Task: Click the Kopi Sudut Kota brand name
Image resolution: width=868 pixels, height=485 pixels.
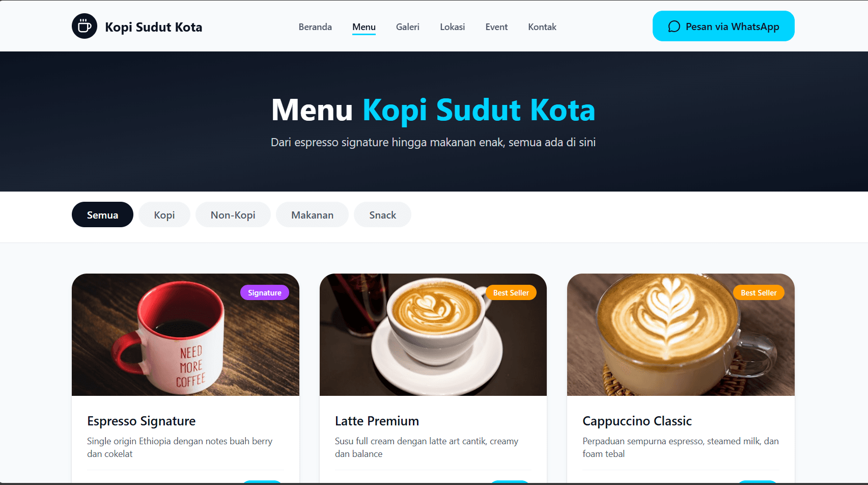Action: click(x=153, y=27)
